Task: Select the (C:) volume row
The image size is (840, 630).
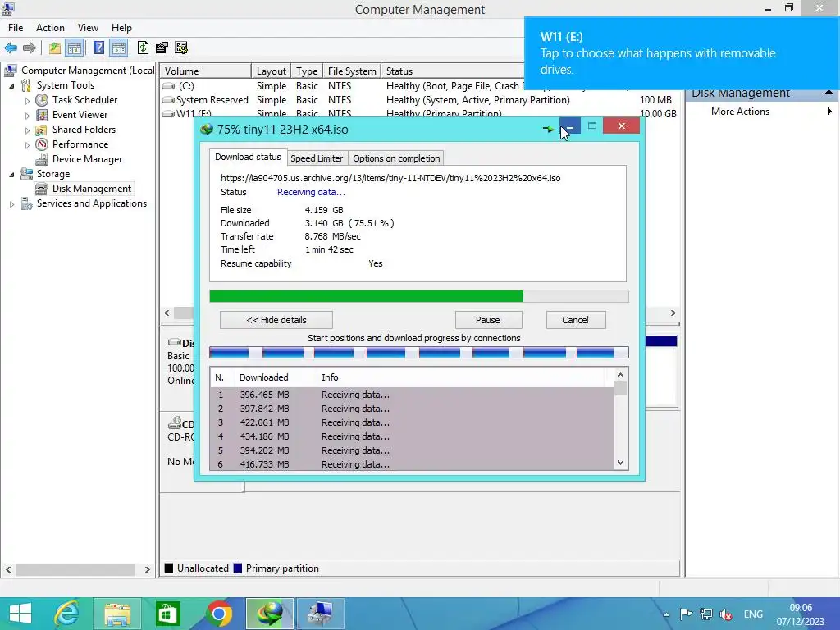Action: [x=343, y=85]
